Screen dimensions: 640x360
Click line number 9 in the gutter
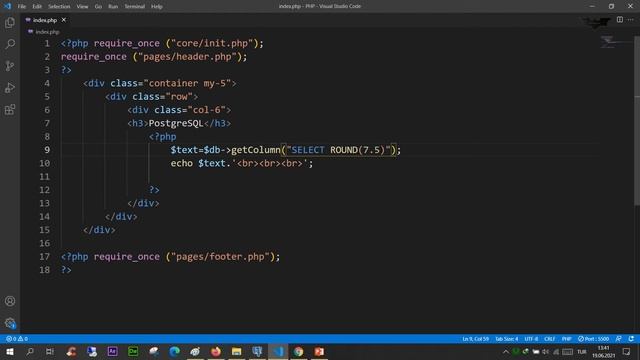(47, 150)
